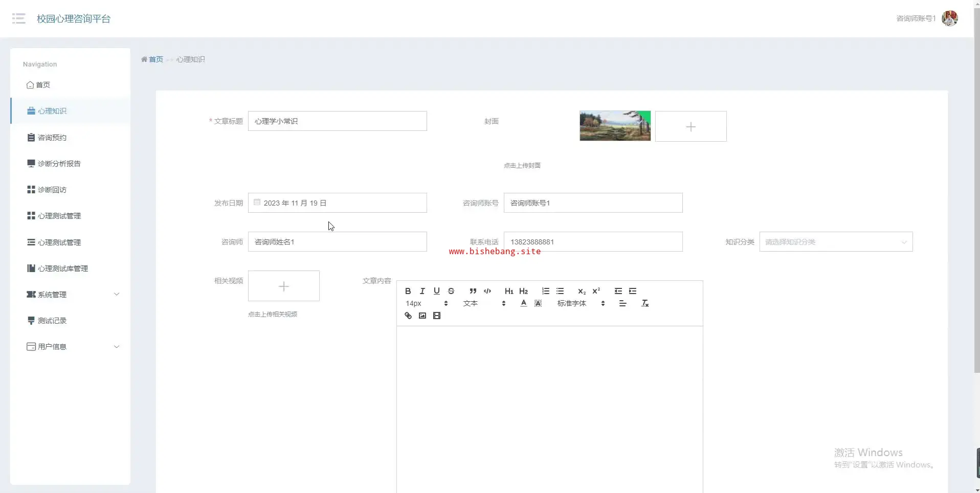Open the text alignment dropdown
Image resolution: width=980 pixels, height=493 pixels.
click(x=622, y=304)
